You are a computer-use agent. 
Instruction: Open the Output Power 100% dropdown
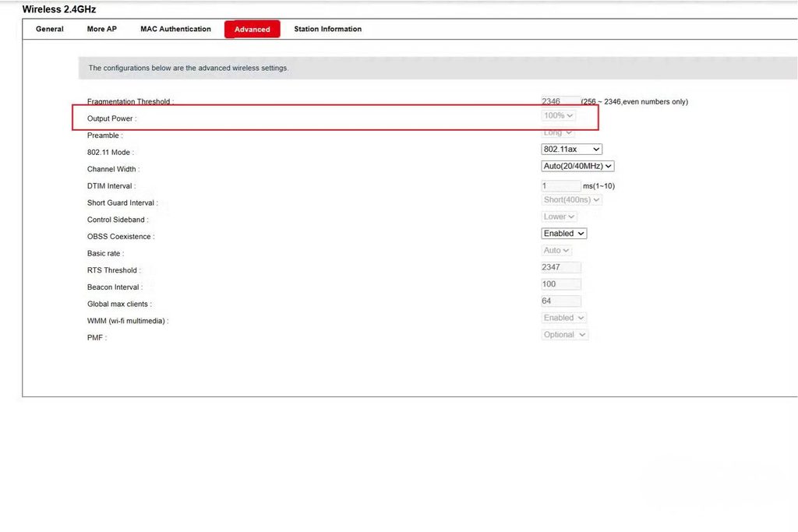558,115
